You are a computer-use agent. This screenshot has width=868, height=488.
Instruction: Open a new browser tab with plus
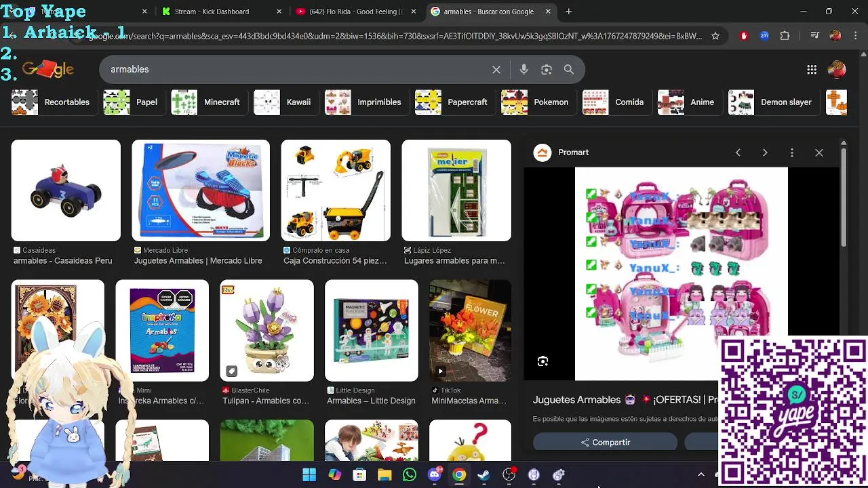tap(569, 12)
